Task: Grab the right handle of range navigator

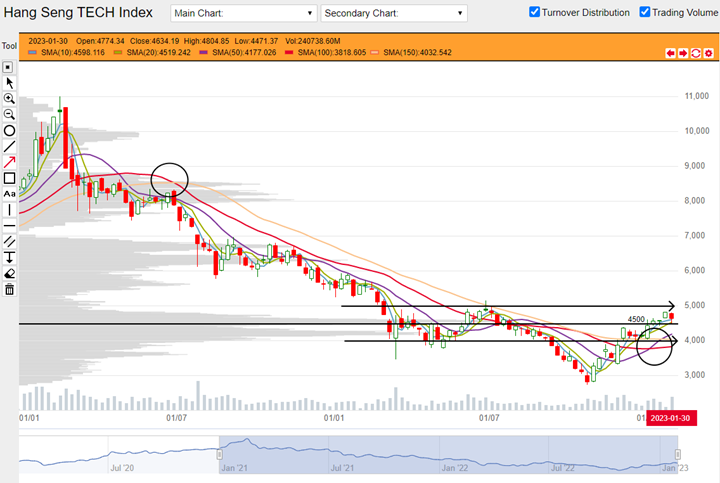Action: 677,455
